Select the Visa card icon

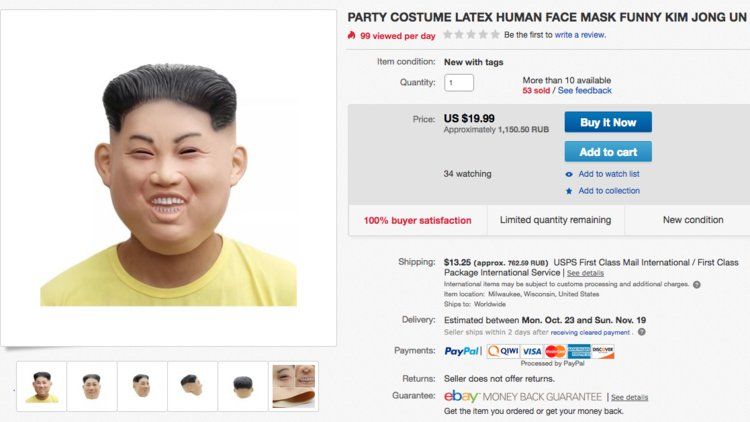531,351
